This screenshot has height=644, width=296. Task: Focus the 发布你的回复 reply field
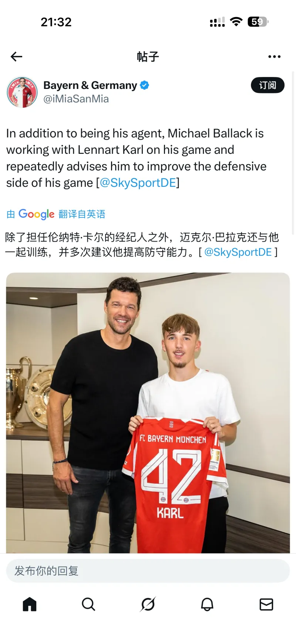click(x=148, y=571)
